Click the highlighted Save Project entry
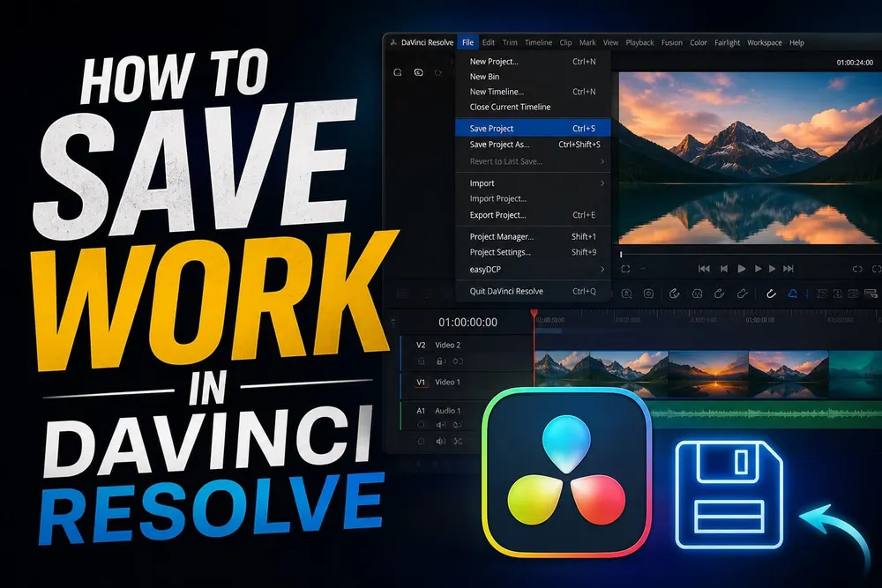Screen dimensions: 882x588 (x=533, y=128)
